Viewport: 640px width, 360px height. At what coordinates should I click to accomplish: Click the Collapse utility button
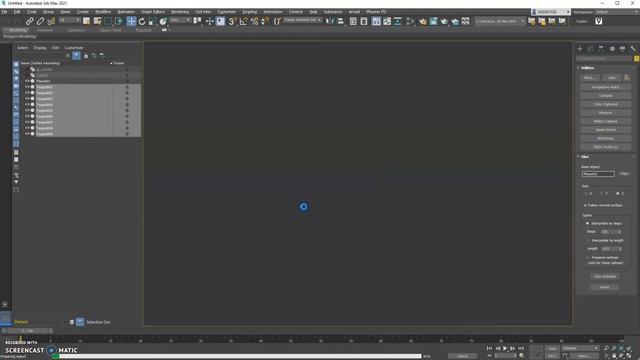(606, 96)
